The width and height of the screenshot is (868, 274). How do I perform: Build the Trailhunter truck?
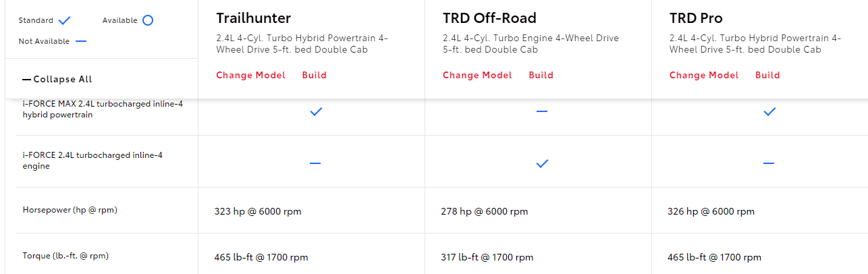[x=314, y=75]
